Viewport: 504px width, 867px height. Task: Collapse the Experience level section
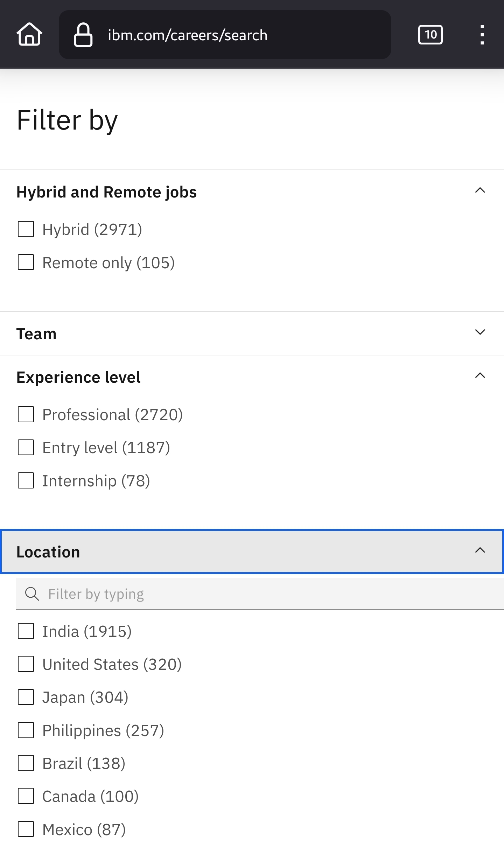(480, 376)
